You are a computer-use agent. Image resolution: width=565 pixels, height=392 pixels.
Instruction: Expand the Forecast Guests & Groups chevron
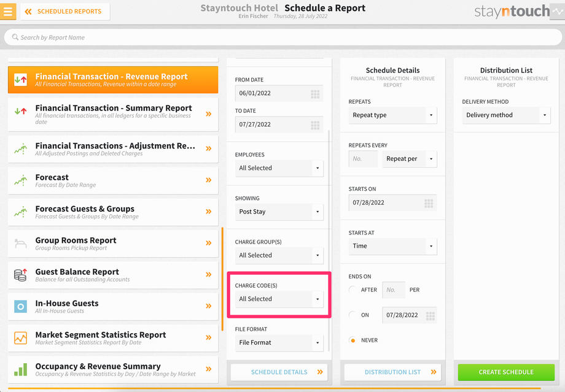click(209, 211)
